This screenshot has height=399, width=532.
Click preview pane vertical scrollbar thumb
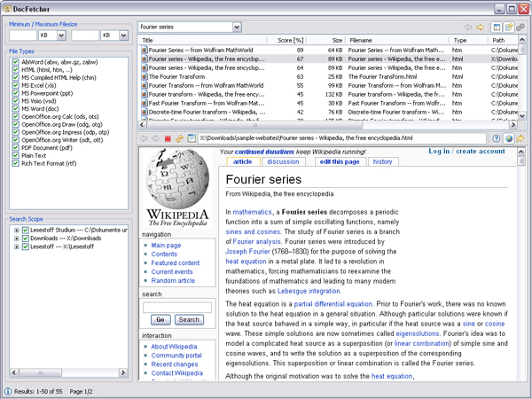tap(521, 161)
